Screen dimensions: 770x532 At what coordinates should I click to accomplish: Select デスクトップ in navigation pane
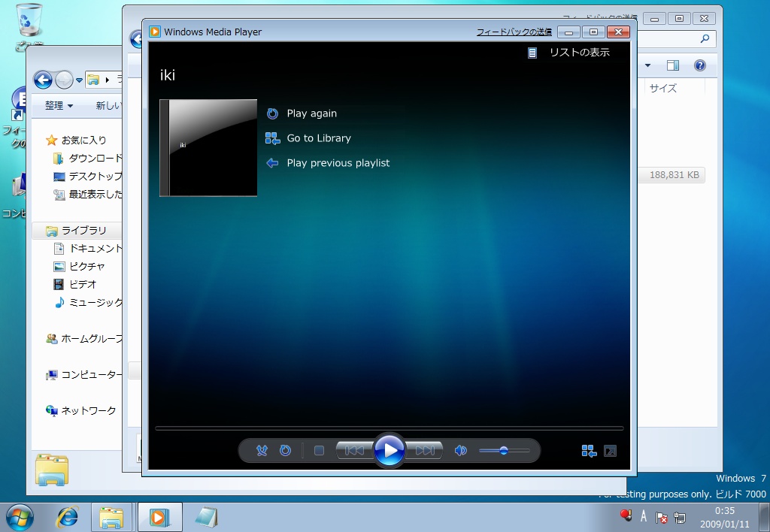point(95,177)
